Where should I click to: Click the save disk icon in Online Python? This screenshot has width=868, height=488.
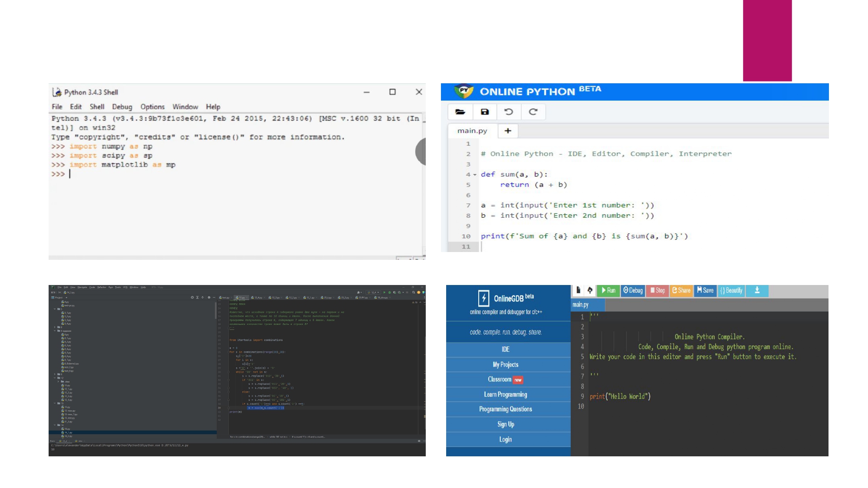[485, 112]
